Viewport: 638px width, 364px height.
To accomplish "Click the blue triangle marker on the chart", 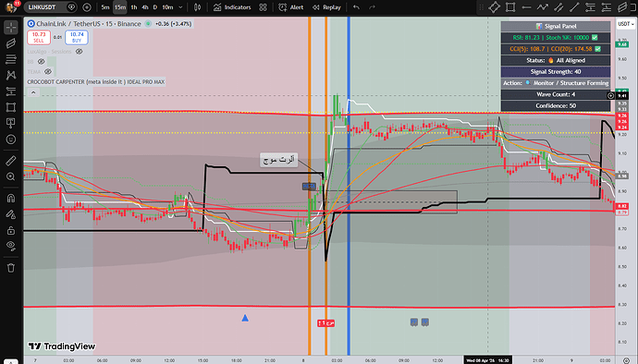I will click(245, 318).
